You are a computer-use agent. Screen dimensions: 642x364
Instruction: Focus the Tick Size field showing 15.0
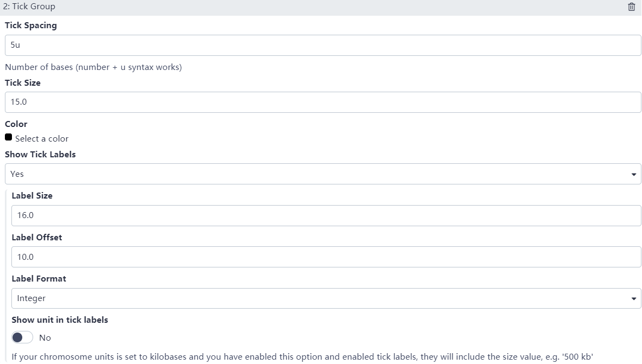tap(323, 102)
